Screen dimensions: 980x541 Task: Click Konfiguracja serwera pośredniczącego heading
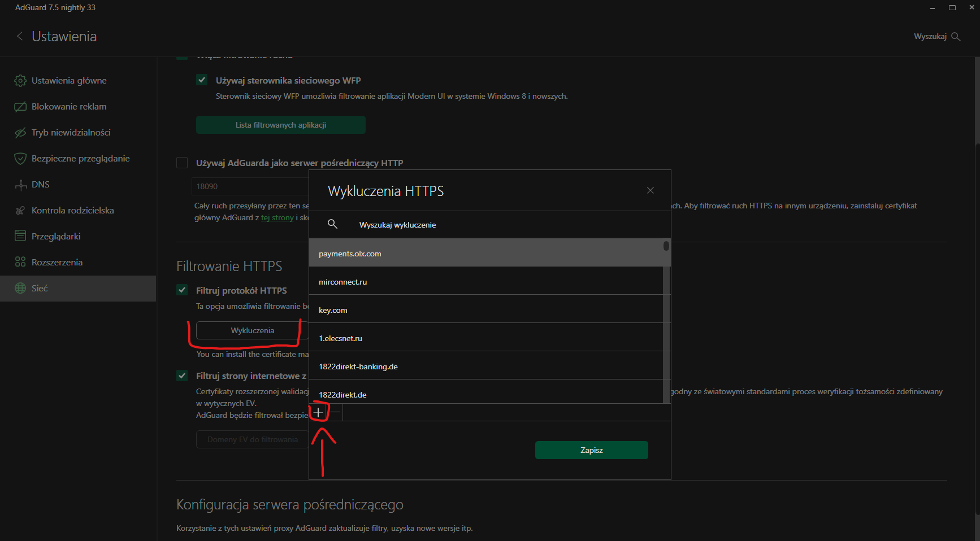click(x=290, y=505)
